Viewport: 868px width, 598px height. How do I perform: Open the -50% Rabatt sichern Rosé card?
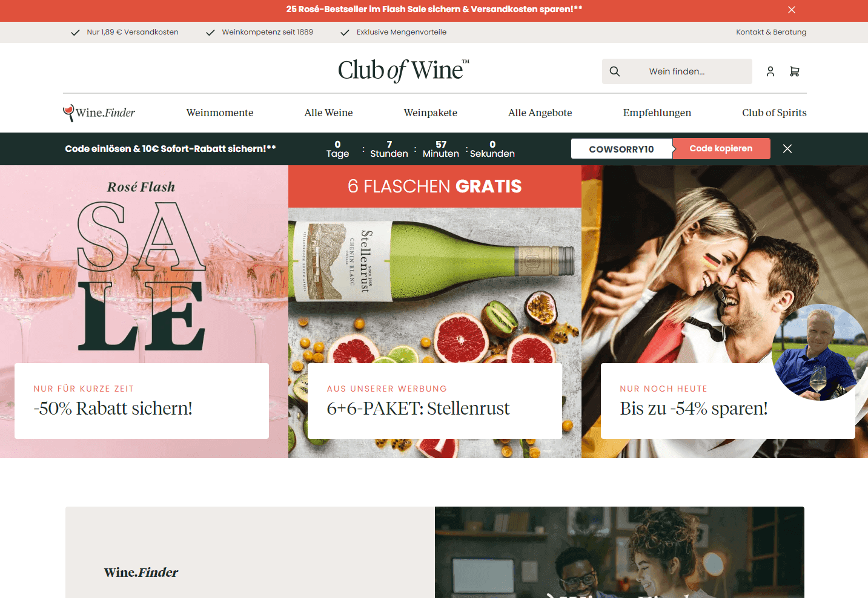pyautogui.click(x=142, y=401)
